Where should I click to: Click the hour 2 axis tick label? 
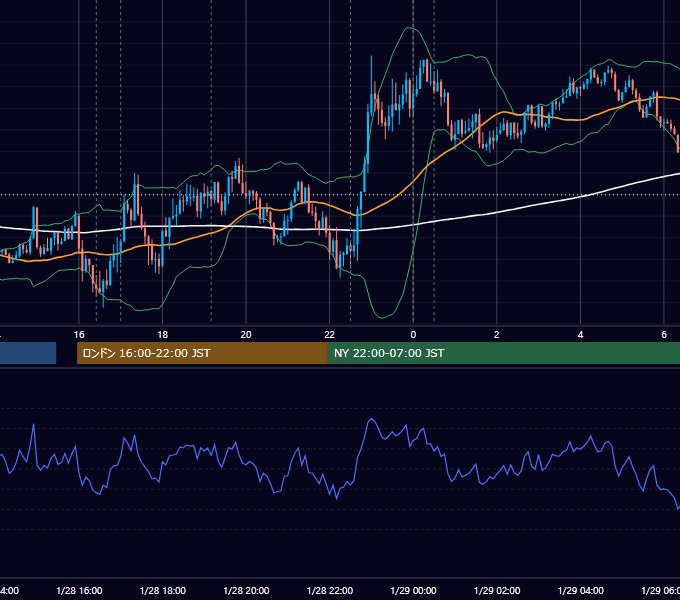(x=497, y=334)
